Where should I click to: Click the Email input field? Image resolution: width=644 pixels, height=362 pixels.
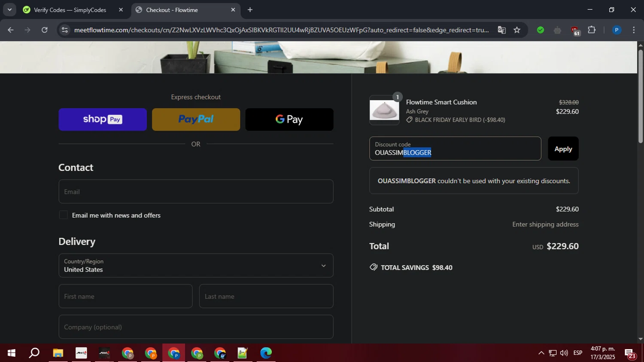196,192
